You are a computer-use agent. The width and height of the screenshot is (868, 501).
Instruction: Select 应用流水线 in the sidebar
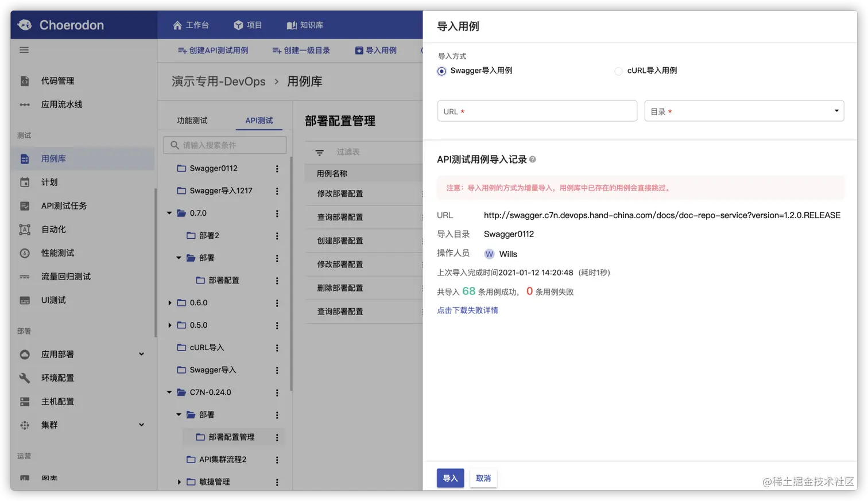point(63,105)
